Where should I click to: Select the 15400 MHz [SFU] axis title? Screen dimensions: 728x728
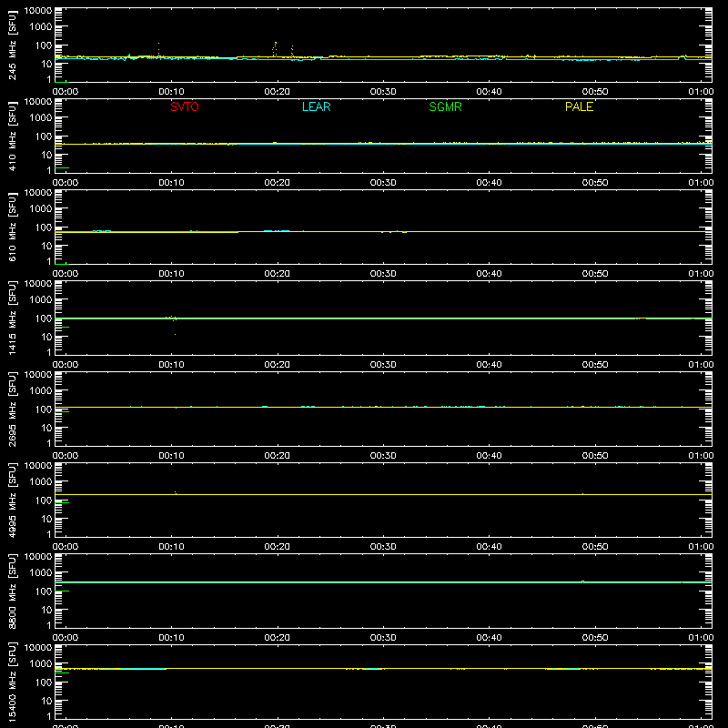pos(13,682)
